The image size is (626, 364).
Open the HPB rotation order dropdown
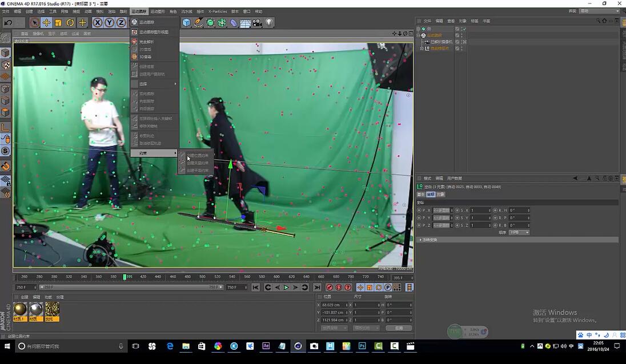[x=519, y=232]
